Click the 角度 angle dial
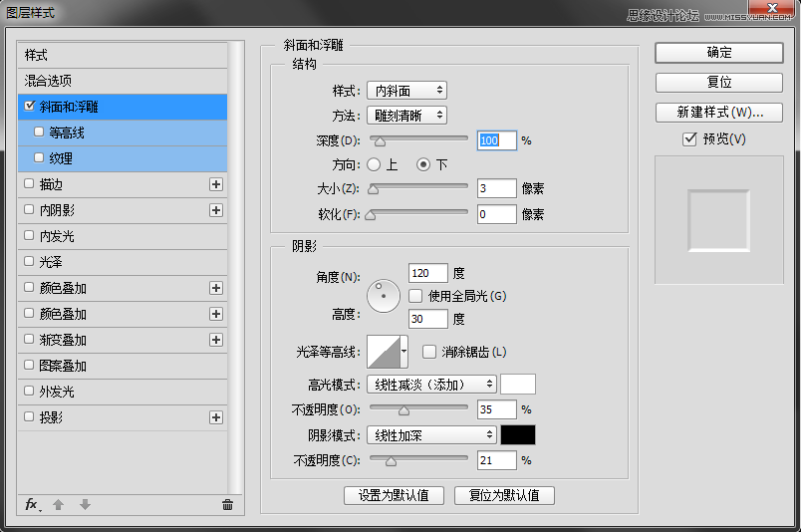 tap(383, 293)
